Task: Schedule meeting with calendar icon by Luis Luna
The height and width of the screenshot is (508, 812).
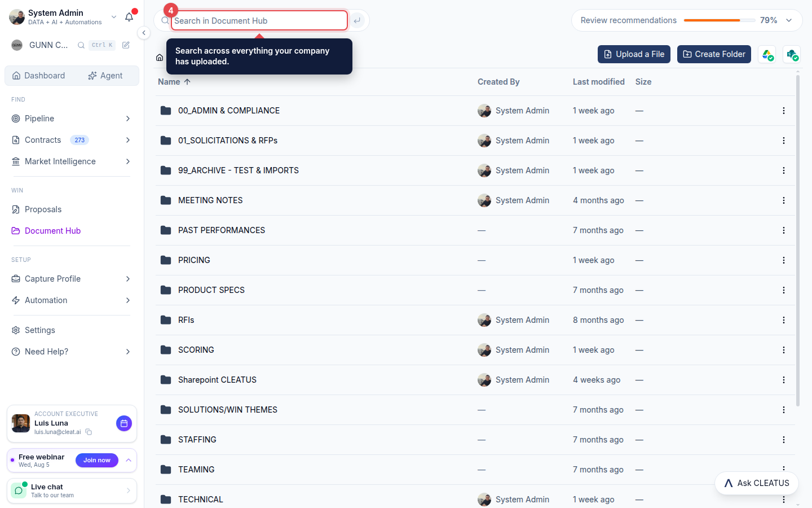Action: click(x=124, y=423)
